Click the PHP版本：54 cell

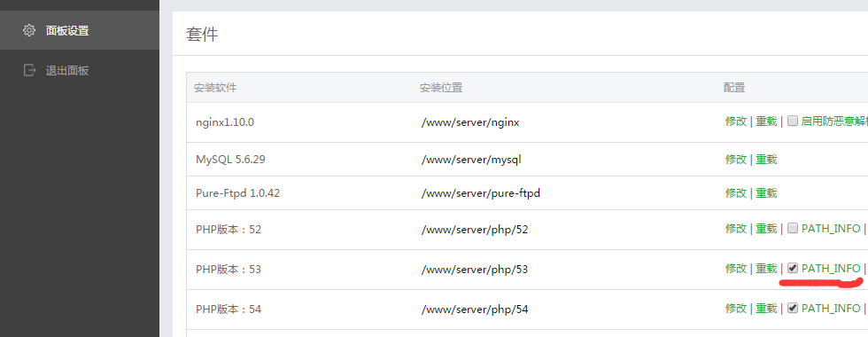pyautogui.click(x=229, y=309)
